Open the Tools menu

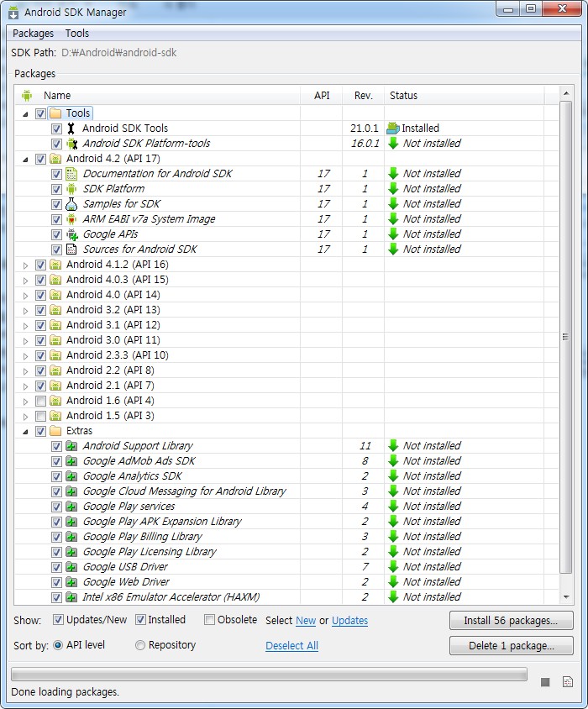click(77, 34)
